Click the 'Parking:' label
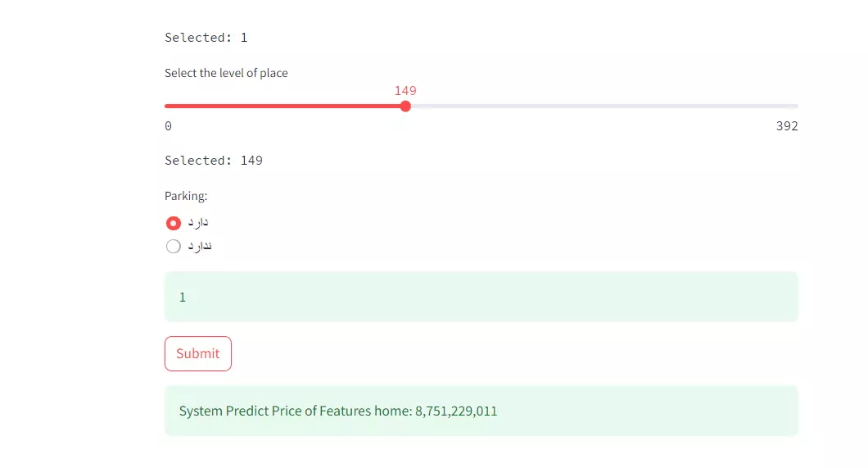The width and height of the screenshot is (868, 468). tap(186, 196)
